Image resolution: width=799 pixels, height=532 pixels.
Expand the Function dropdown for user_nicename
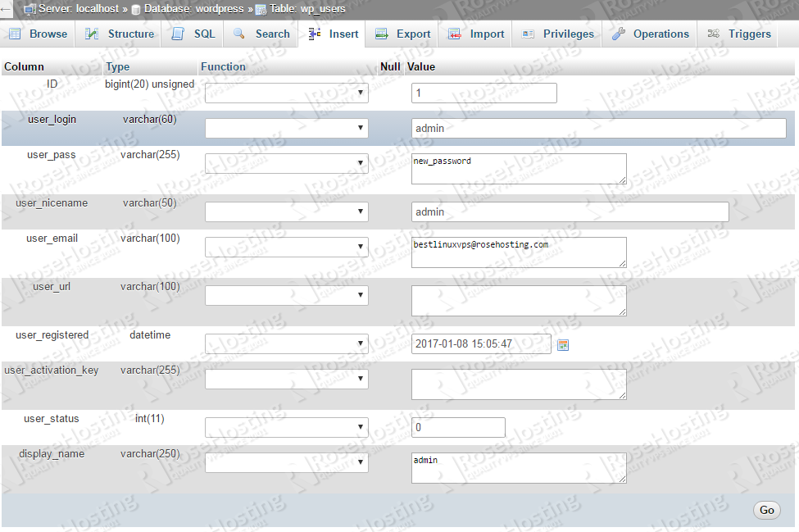tap(286, 211)
